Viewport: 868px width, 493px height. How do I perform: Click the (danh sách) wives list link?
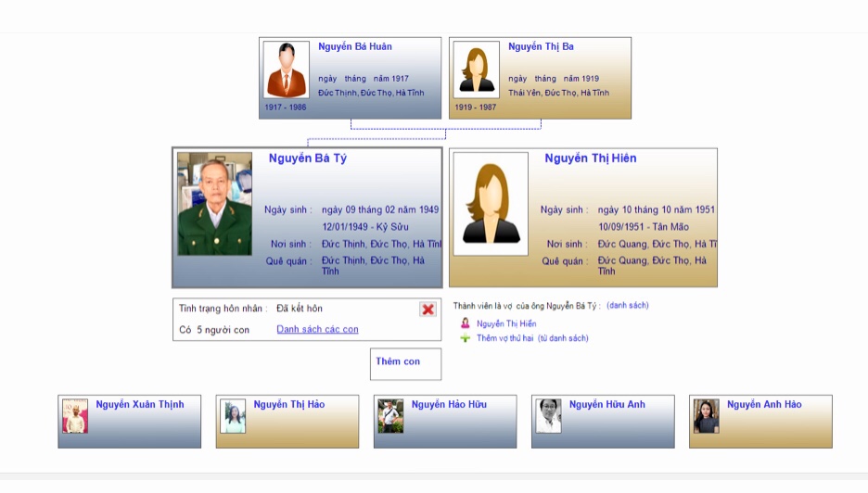[627, 306]
